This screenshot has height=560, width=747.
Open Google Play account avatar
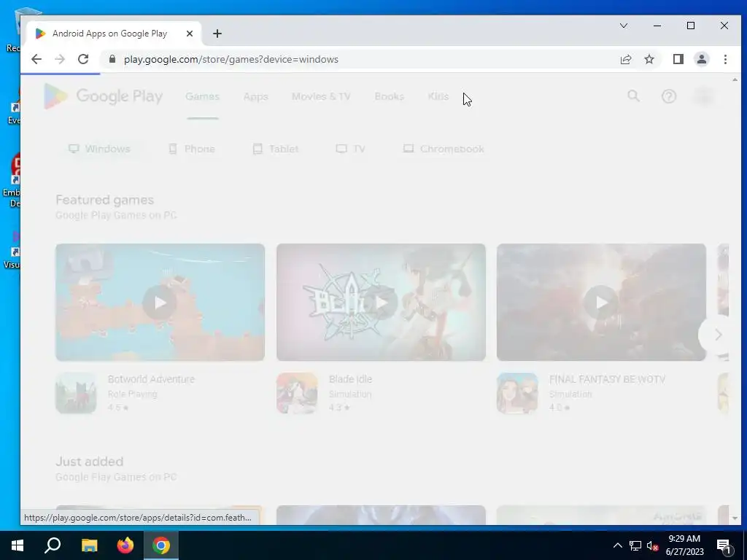705,96
